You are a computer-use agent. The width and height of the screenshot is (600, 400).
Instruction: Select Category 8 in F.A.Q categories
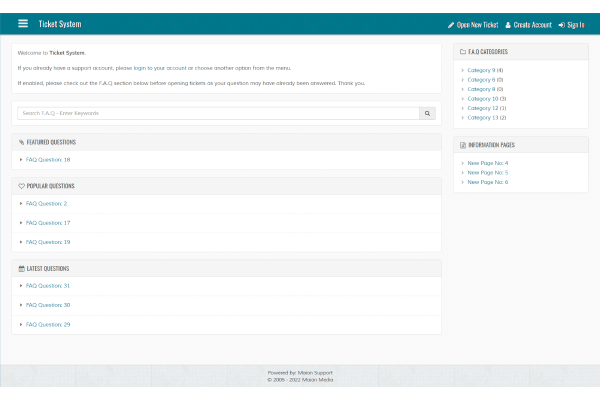[x=481, y=89]
